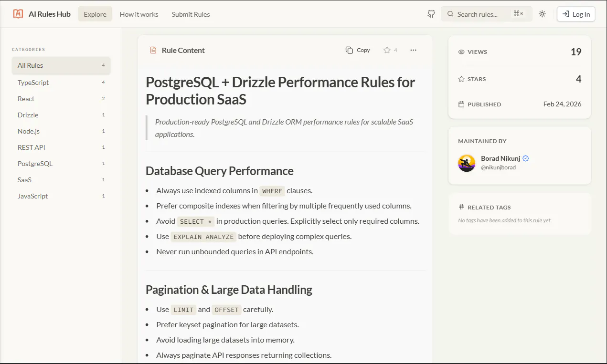Open the three-dot more options menu

(414, 50)
